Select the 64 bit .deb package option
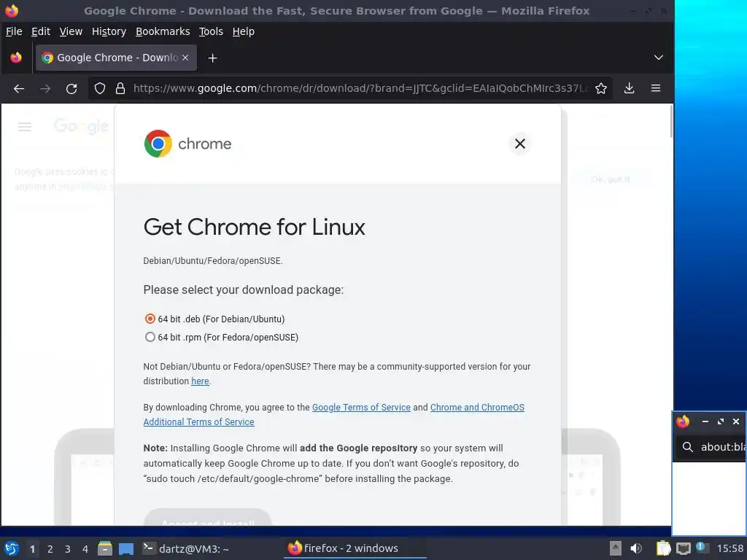 coord(150,319)
